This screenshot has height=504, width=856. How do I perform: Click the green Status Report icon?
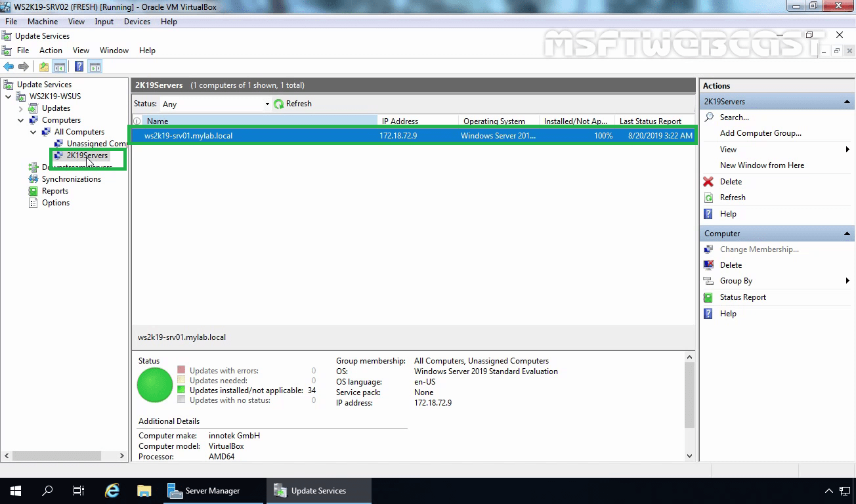[708, 297]
